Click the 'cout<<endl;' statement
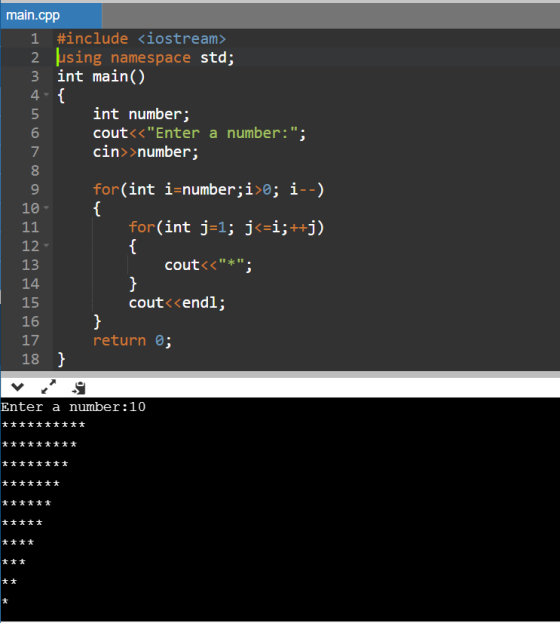The width and height of the screenshot is (560, 623). (x=177, y=303)
